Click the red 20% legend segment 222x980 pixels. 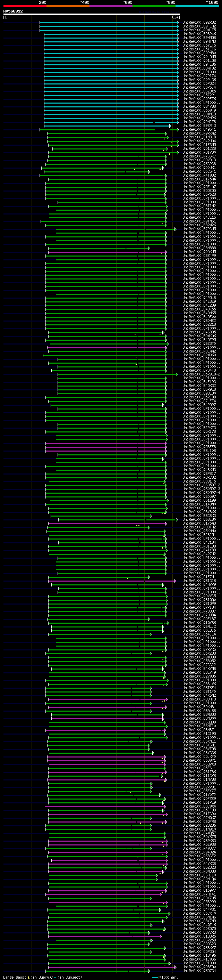25,6
